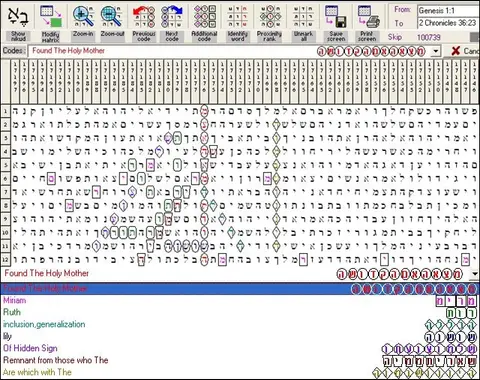Toggle the Show nikud tool
480x380 pixels.
tap(18, 22)
